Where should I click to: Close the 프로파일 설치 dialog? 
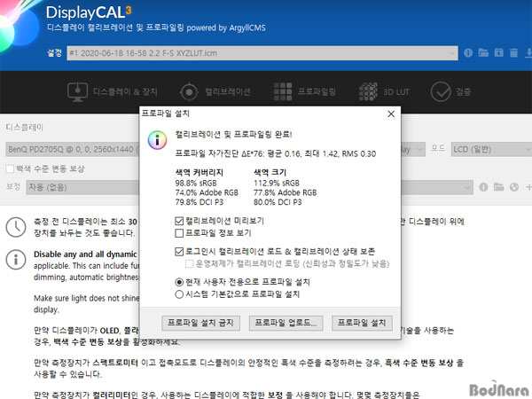(x=391, y=114)
